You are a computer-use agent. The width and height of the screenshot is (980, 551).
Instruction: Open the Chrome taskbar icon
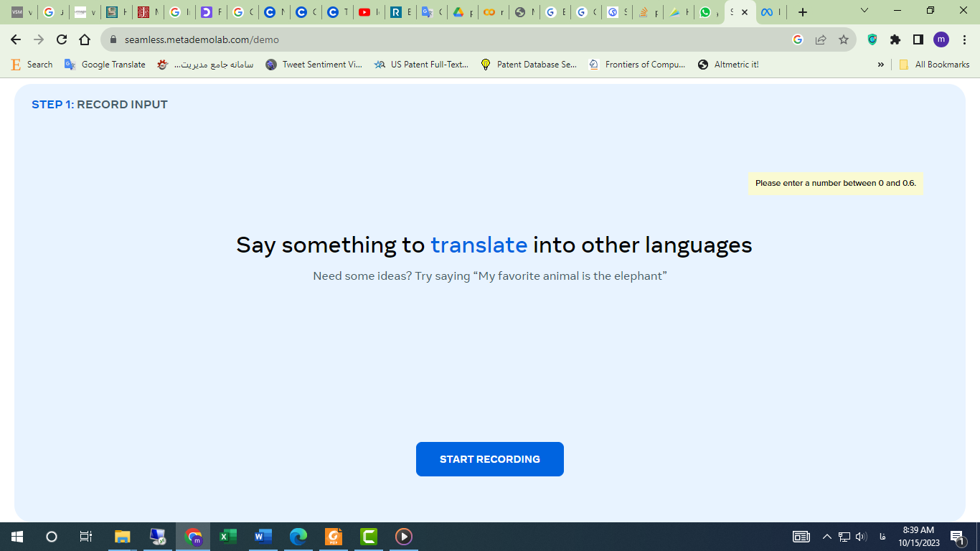(193, 537)
